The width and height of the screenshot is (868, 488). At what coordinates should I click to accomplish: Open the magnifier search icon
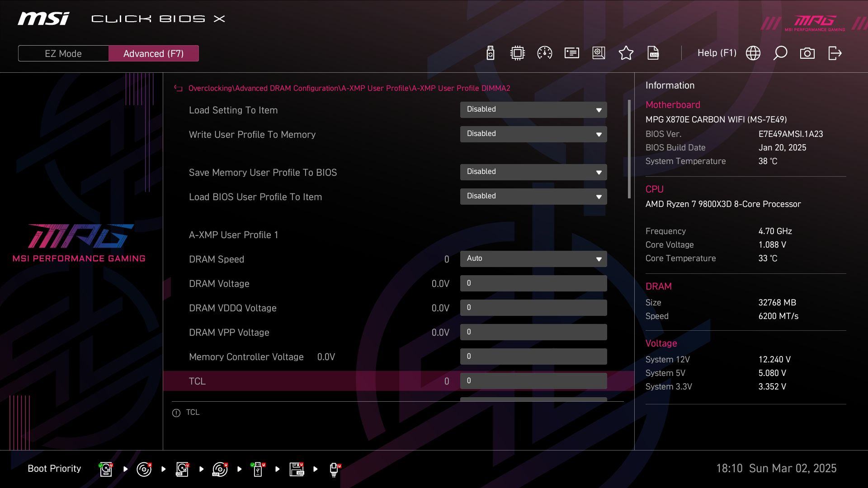tap(780, 53)
